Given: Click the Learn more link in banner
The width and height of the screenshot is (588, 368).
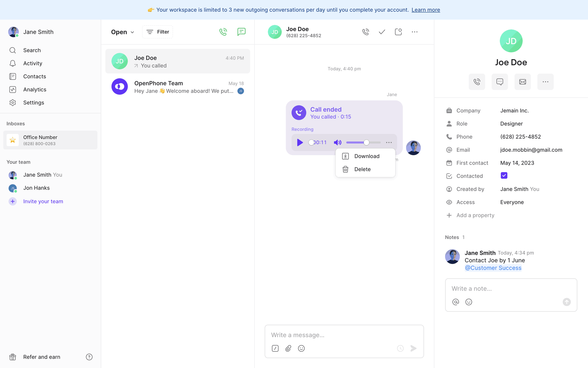Looking at the screenshot, I should pyautogui.click(x=426, y=10).
